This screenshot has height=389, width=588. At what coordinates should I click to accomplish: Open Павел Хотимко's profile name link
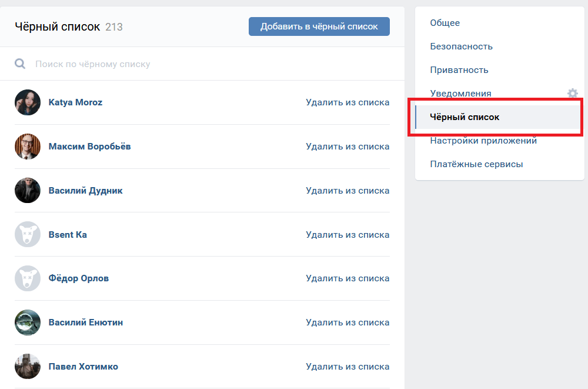pyautogui.click(x=83, y=367)
